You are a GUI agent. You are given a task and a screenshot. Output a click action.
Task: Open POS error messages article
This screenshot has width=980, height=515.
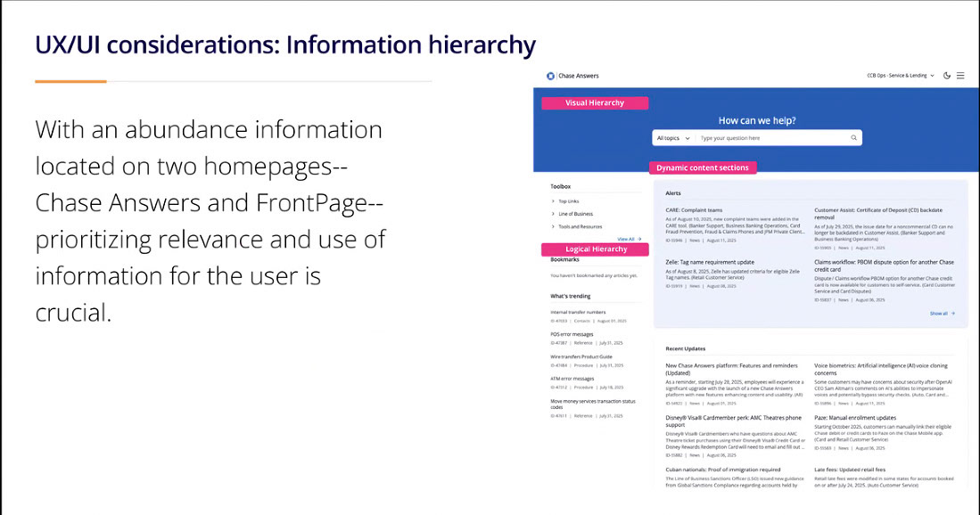tap(572, 335)
